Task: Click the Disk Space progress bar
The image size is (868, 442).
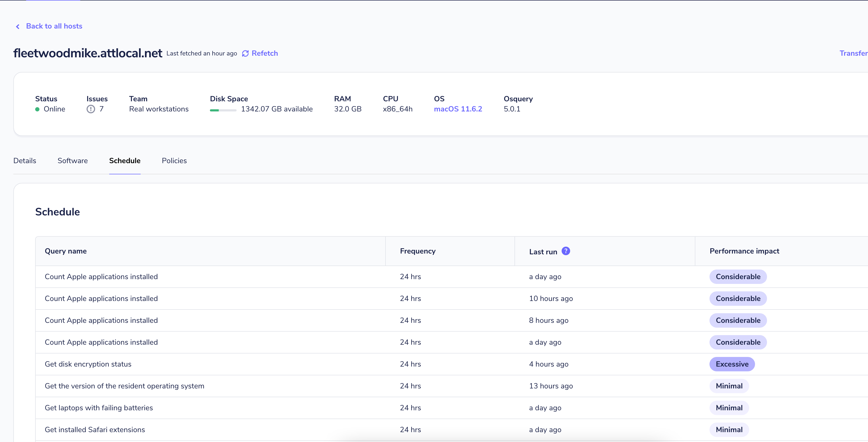Action: point(222,110)
